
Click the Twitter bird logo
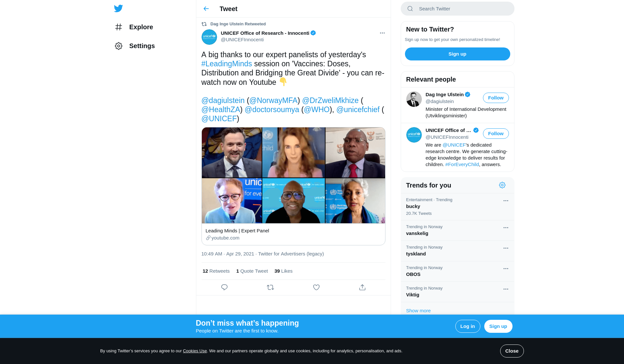[118, 8]
